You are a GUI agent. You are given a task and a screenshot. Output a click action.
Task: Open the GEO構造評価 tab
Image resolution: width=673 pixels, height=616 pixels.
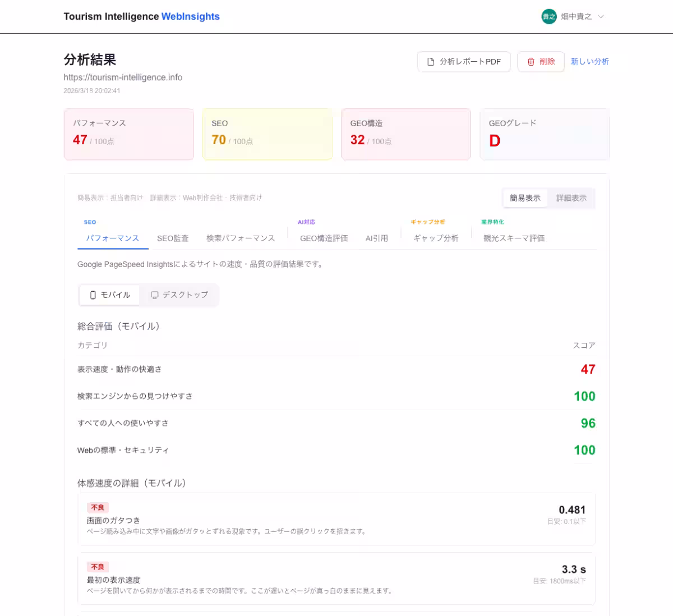pos(324,238)
